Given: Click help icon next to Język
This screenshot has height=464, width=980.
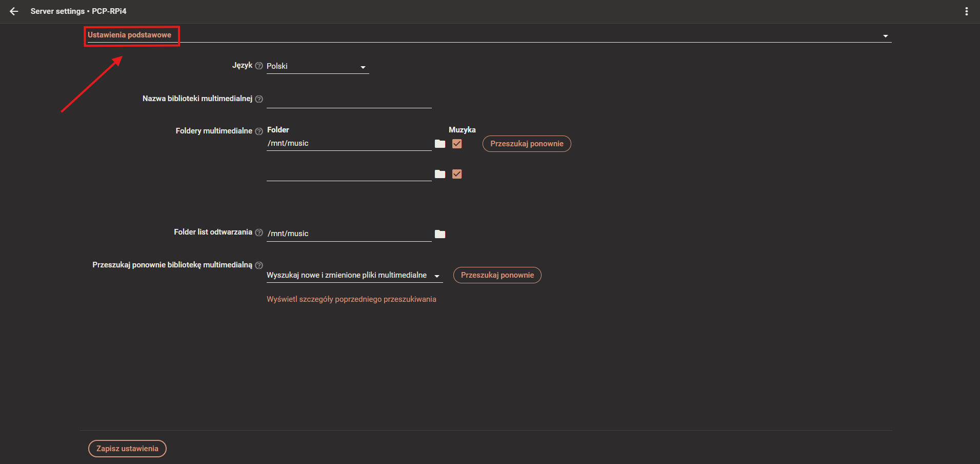Looking at the screenshot, I should [259, 66].
